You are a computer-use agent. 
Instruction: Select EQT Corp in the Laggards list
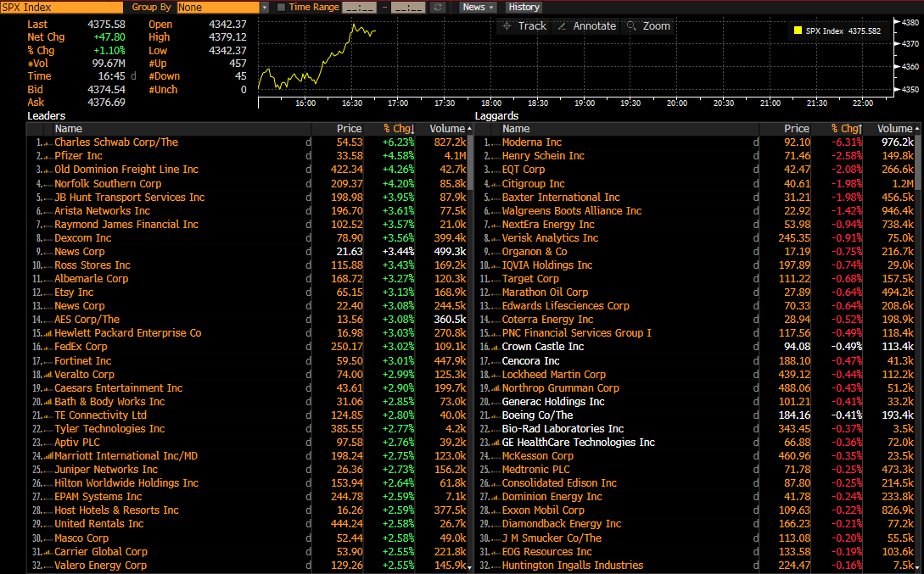[524, 170]
